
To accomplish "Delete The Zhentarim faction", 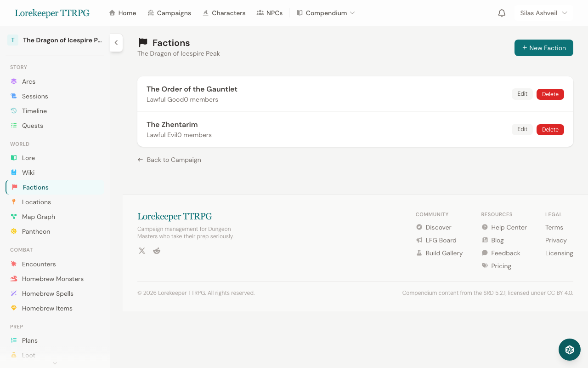I will tap(550, 130).
